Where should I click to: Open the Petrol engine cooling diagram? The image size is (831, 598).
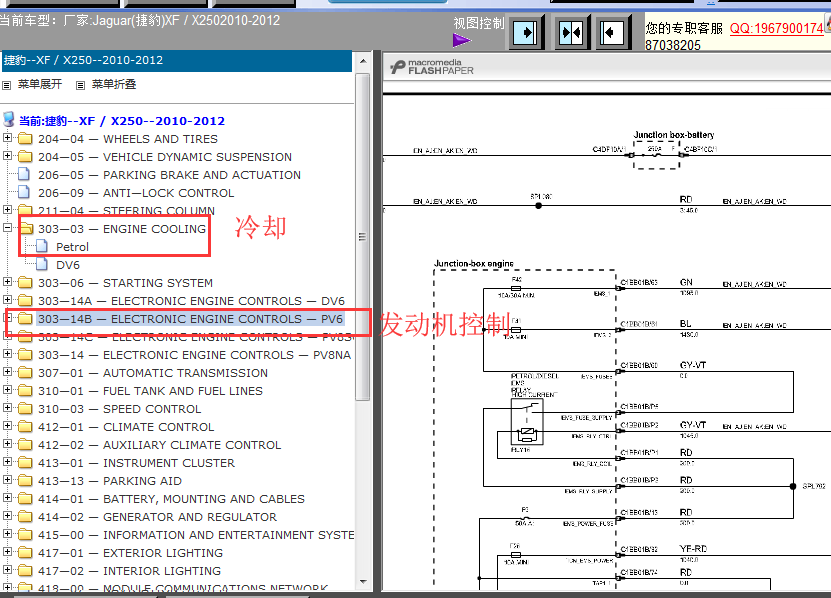click(x=73, y=247)
